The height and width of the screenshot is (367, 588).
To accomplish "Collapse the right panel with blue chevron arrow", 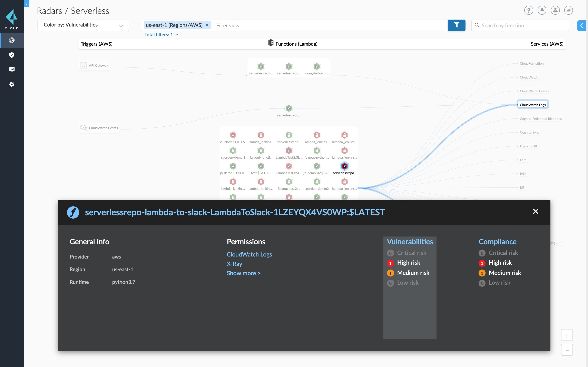I will 582,25.
